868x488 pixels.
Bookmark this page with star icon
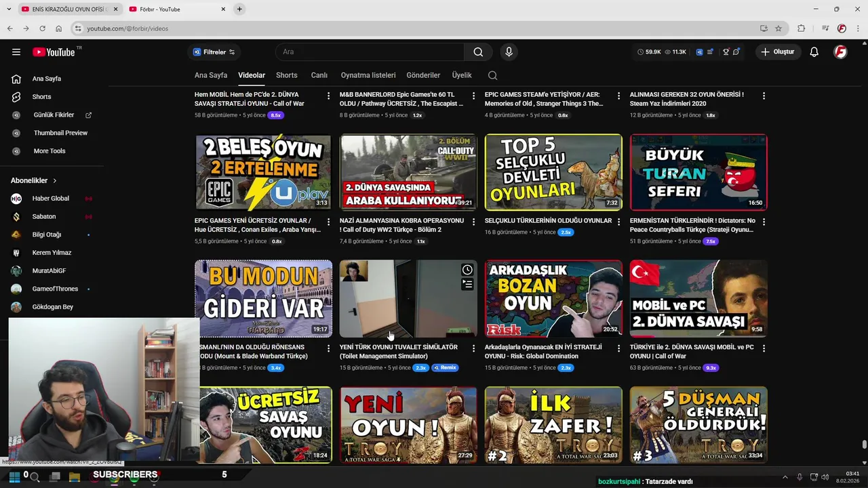[778, 28]
